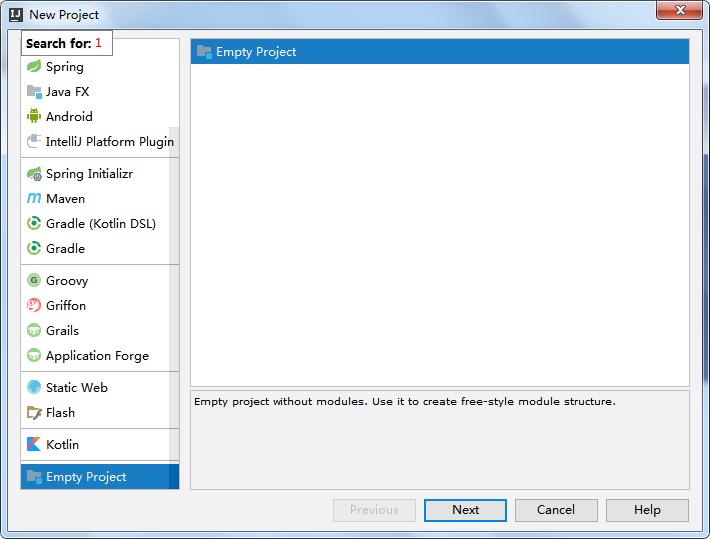Select Android project type
Image resolution: width=710 pixels, height=539 pixels.
point(100,116)
